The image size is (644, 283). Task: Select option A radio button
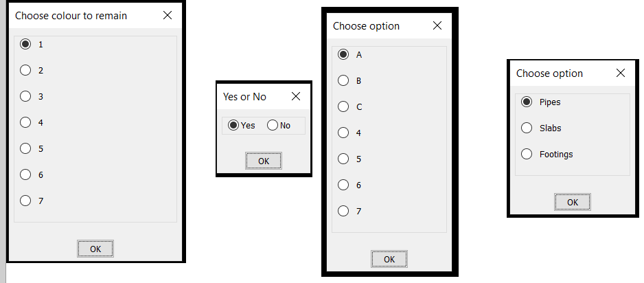[x=343, y=54]
